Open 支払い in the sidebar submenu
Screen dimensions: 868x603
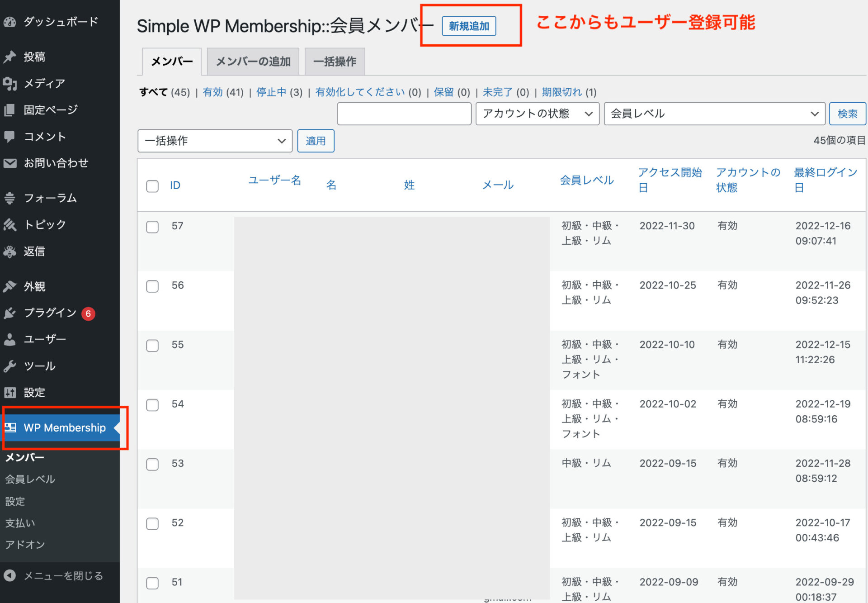coord(20,523)
